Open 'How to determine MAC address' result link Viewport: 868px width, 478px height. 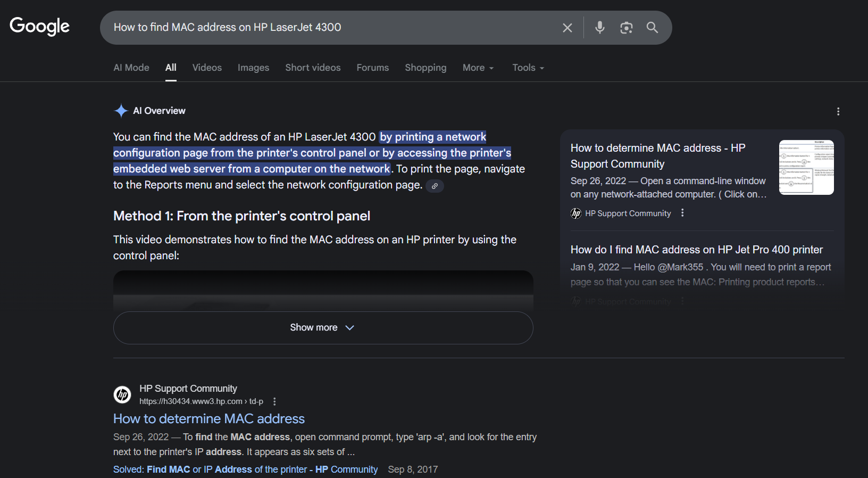click(x=209, y=419)
